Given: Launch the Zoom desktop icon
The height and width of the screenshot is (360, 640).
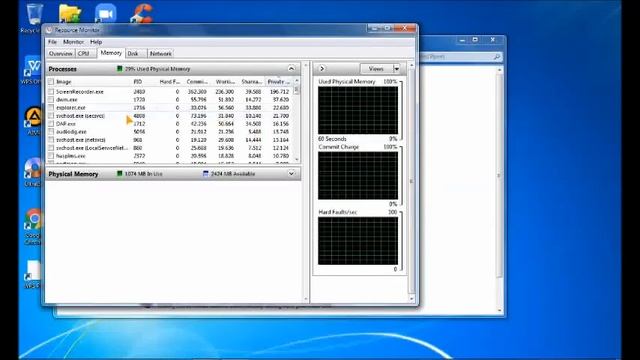Looking at the screenshot, I should click(x=106, y=13).
